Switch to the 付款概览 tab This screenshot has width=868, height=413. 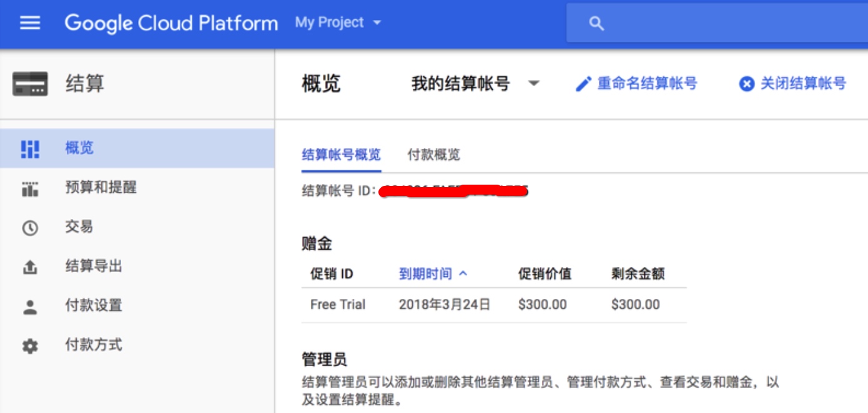pyautogui.click(x=434, y=155)
